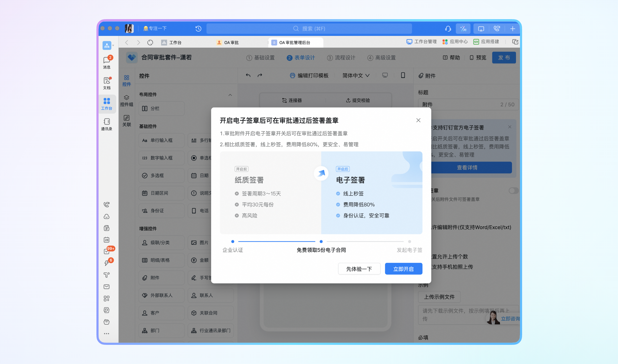Click the AI assistant icon in title bar

pyautogui.click(x=463, y=28)
